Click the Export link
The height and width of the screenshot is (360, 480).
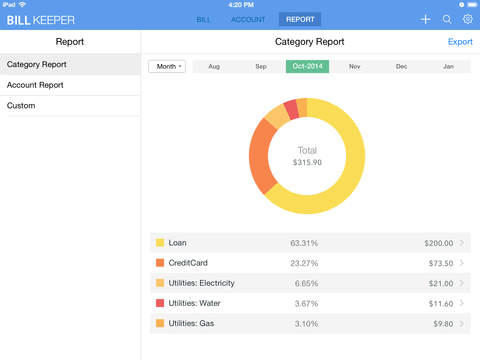460,42
